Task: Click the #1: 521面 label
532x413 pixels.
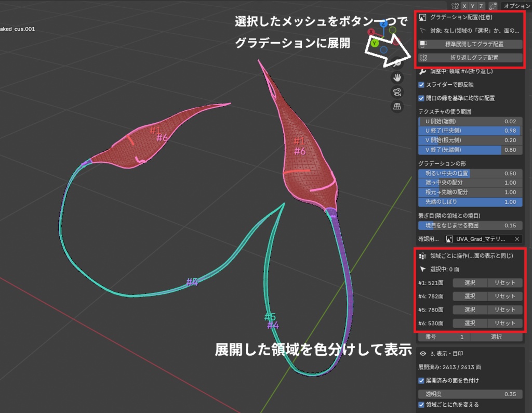Action: (x=431, y=283)
